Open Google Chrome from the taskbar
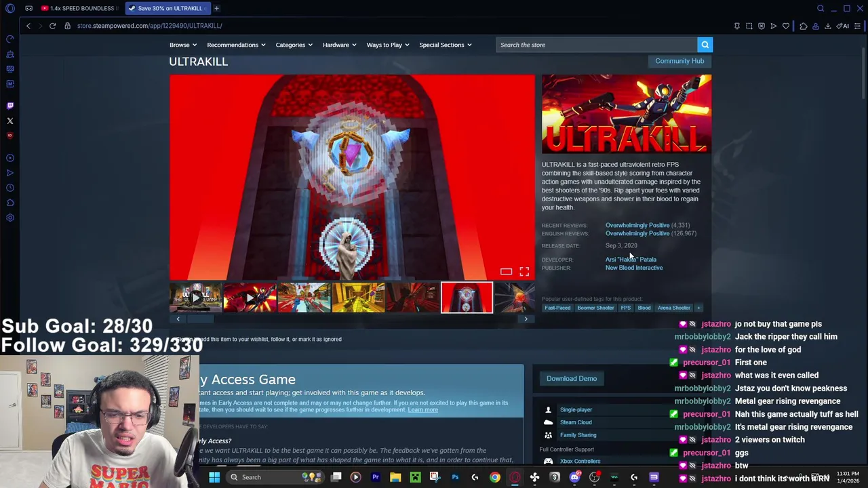868x488 pixels. click(x=495, y=477)
